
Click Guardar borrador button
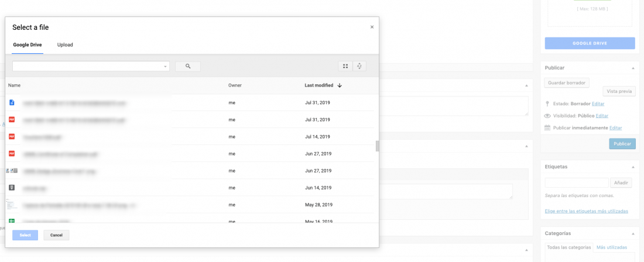coord(567,82)
